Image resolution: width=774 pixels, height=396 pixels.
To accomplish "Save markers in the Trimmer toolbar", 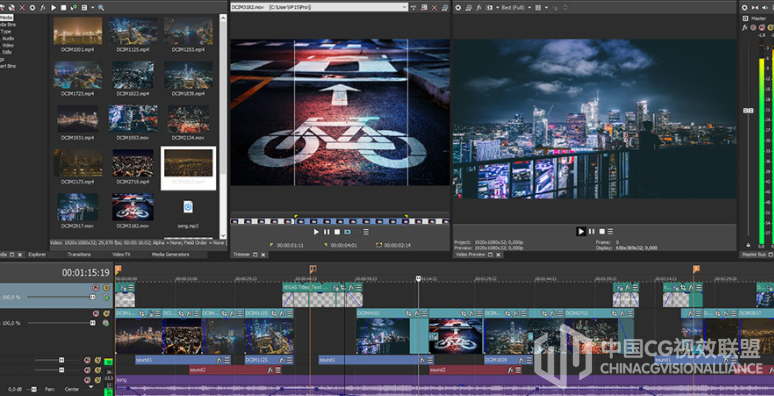I will point(425,7).
